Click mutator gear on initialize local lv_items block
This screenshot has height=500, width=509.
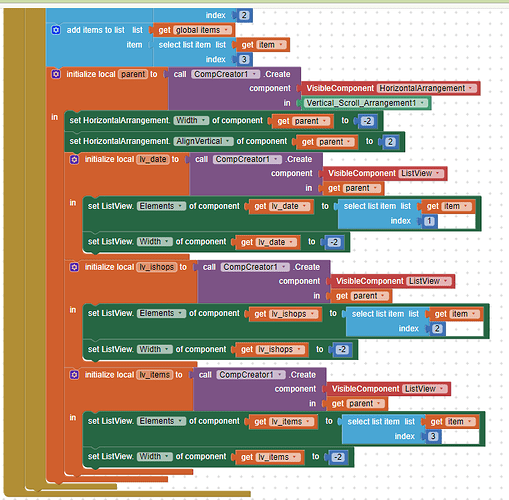74,375
